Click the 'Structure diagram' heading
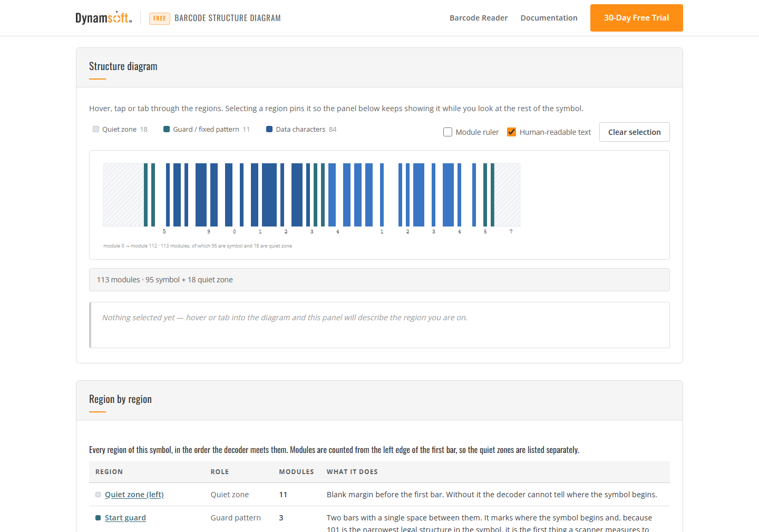Viewport: 759px width, 532px height. click(x=123, y=66)
